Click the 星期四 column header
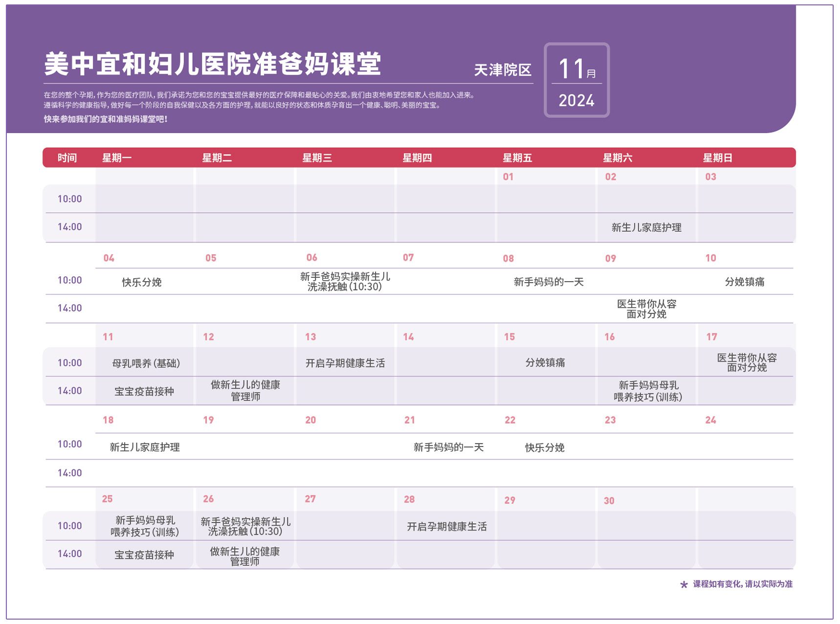840x624 pixels. tap(417, 158)
